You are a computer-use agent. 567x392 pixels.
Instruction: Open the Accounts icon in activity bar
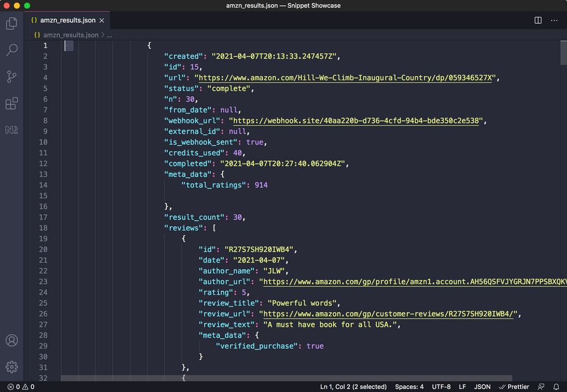click(11, 341)
